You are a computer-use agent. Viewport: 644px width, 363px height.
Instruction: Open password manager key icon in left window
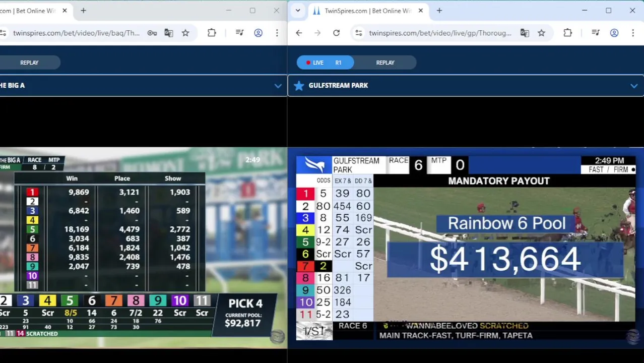pos(152,33)
